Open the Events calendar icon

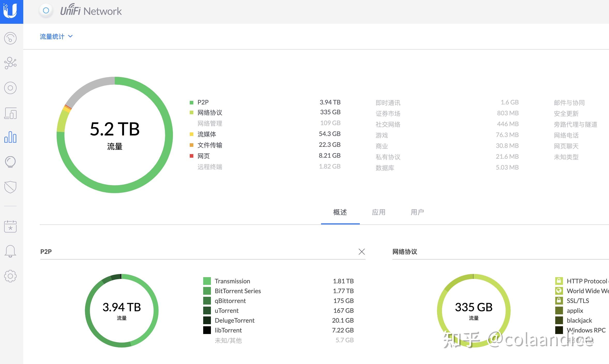coord(10,226)
